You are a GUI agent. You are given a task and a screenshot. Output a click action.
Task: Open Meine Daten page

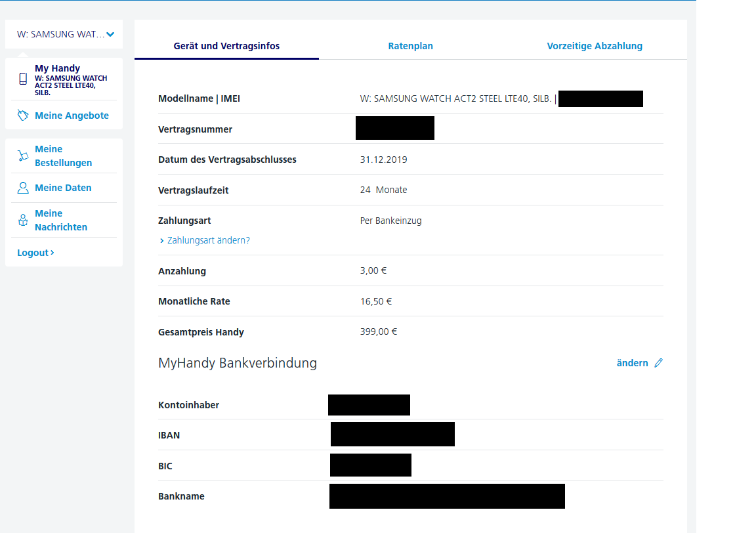63,188
